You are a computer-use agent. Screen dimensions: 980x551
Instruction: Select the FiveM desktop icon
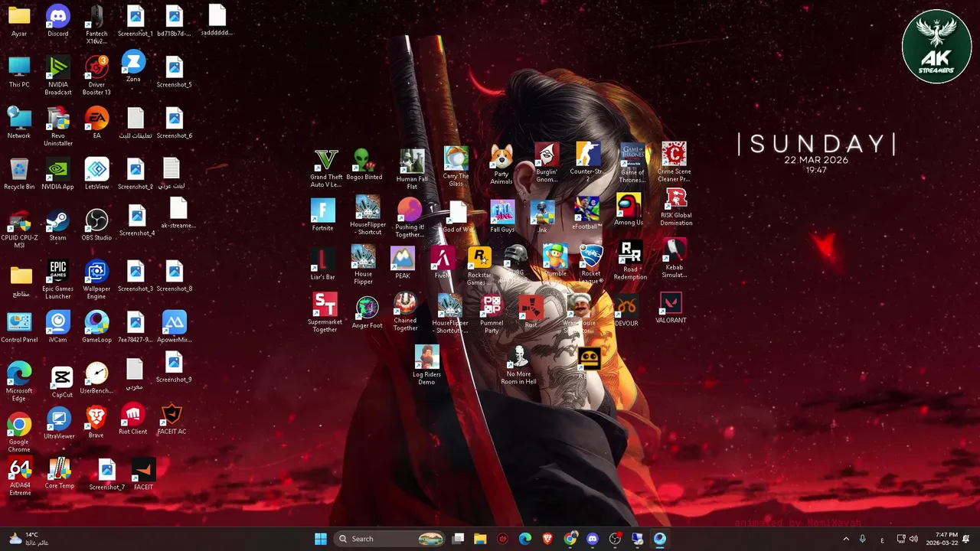coord(442,263)
